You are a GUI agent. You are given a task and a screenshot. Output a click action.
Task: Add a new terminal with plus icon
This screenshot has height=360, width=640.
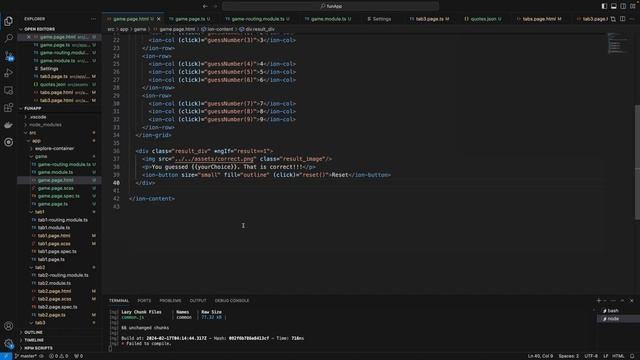coord(599,300)
